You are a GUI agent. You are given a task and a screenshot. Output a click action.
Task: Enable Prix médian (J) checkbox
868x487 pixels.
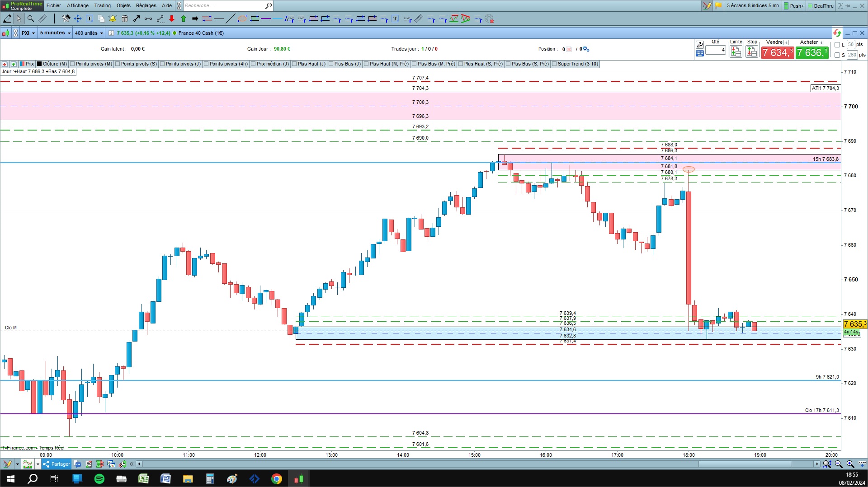(253, 64)
